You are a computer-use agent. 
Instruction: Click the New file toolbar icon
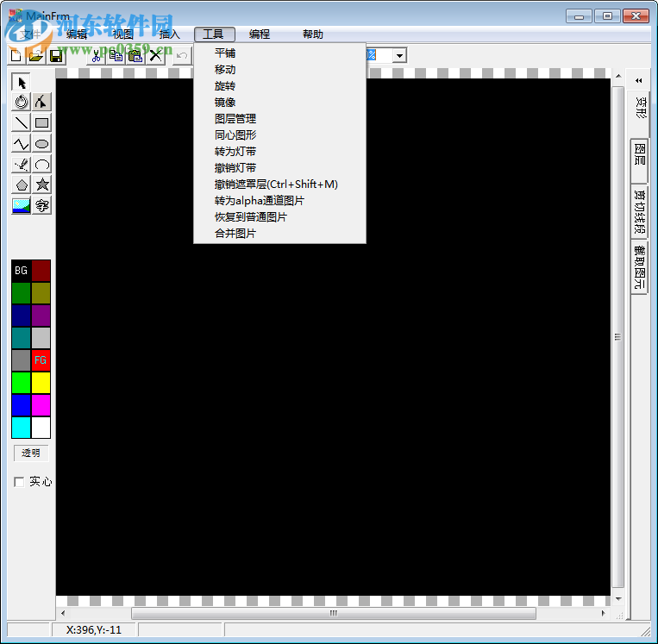[16, 55]
